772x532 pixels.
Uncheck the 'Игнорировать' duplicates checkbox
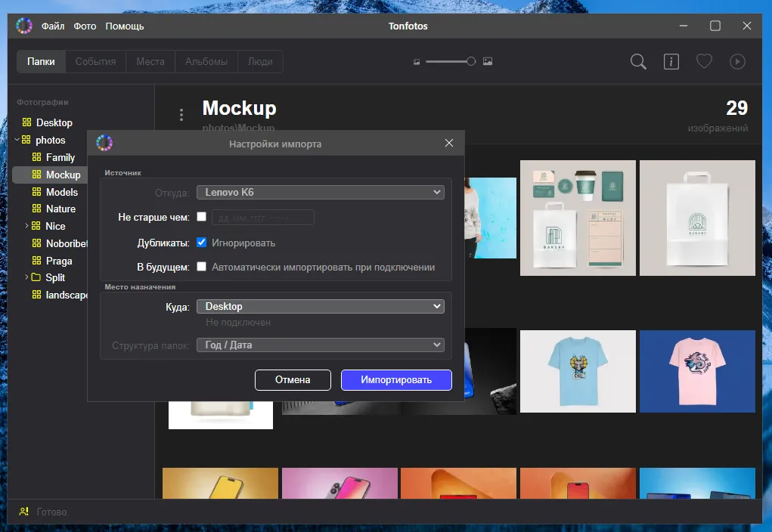pyautogui.click(x=202, y=243)
